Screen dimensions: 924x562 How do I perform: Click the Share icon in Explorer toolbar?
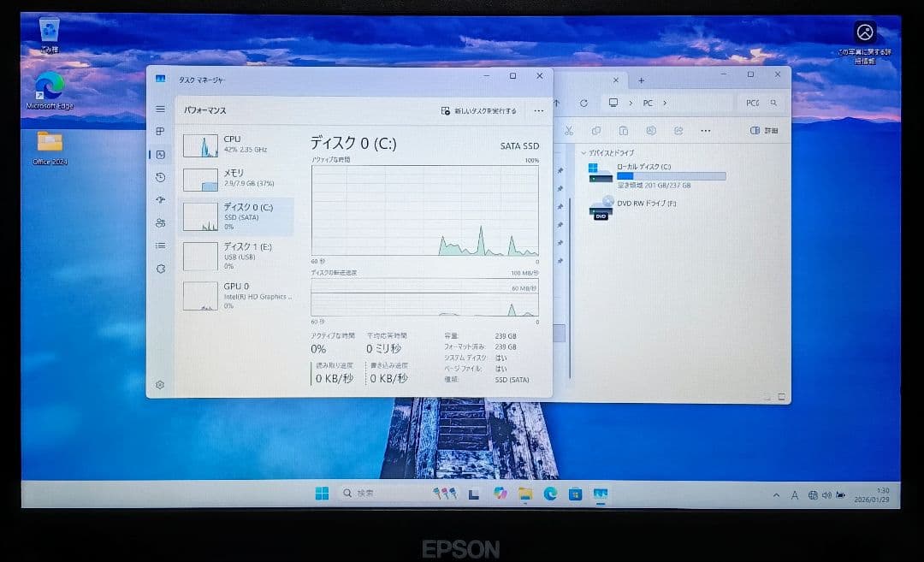(x=678, y=130)
